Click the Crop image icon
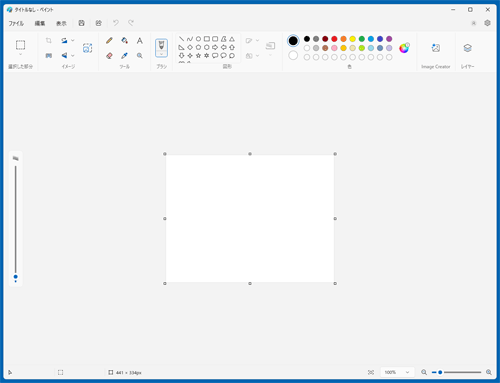The width and height of the screenshot is (500, 383). (x=49, y=41)
